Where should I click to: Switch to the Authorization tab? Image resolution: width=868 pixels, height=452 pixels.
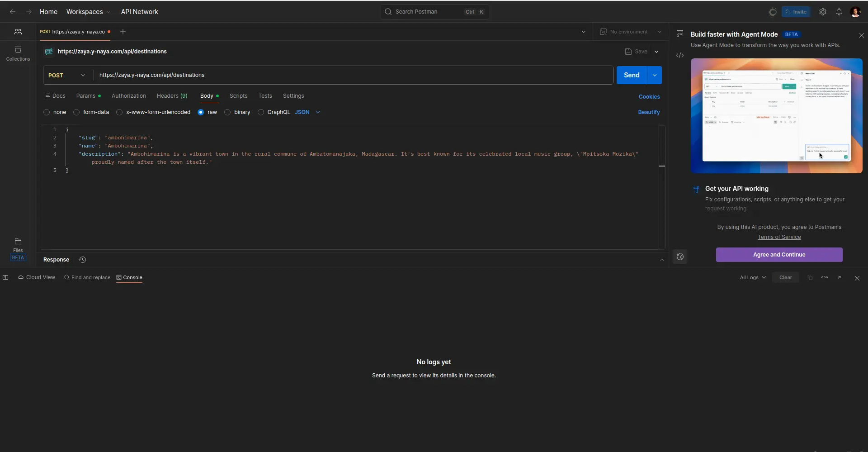click(x=129, y=96)
